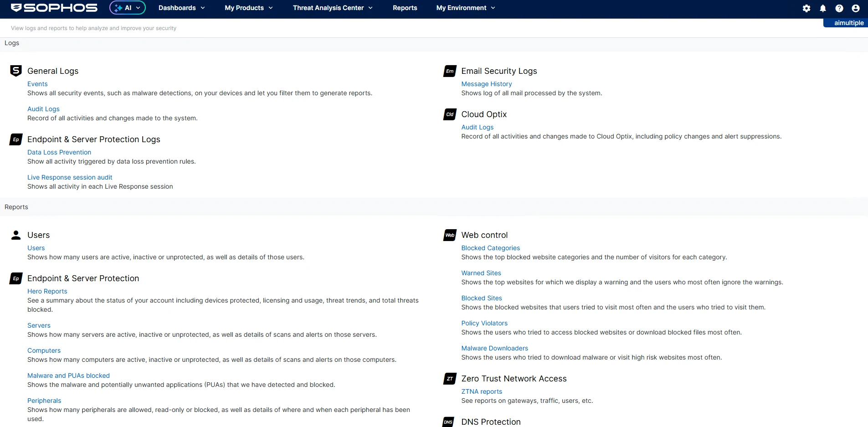Image resolution: width=868 pixels, height=427 pixels.
Task: Expand the My Products menu
Action: click(x=249, y=8)
